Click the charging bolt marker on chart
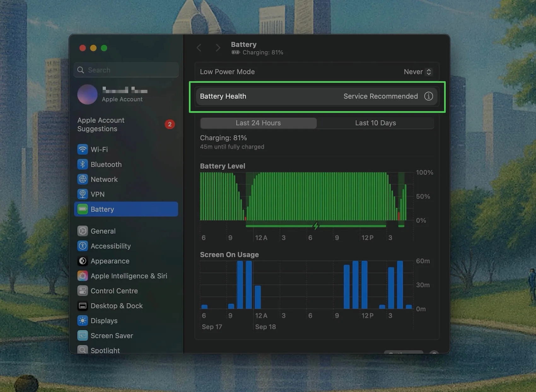Image resolution: width=536 pixels, height=392 pixels. click(x=316, y=226)
